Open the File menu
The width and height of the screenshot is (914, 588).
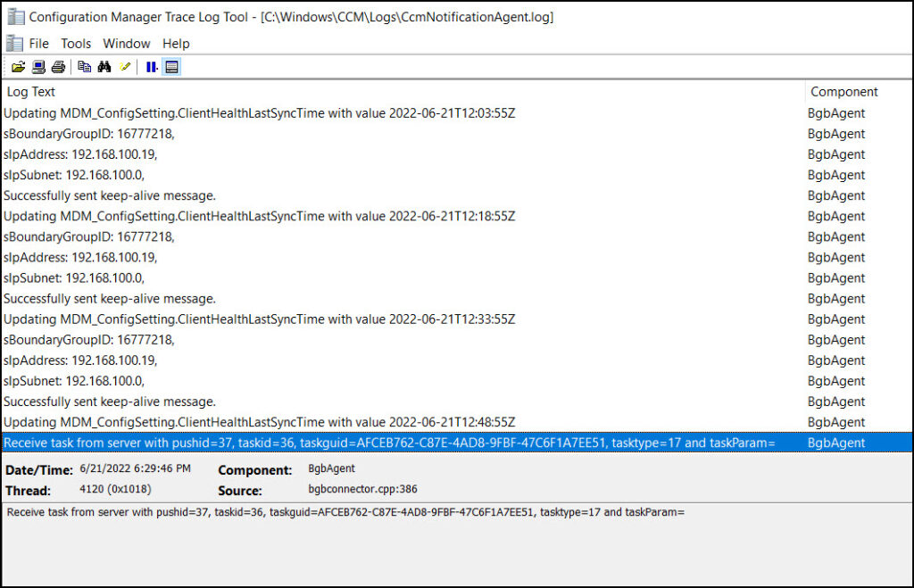point(39,44)
